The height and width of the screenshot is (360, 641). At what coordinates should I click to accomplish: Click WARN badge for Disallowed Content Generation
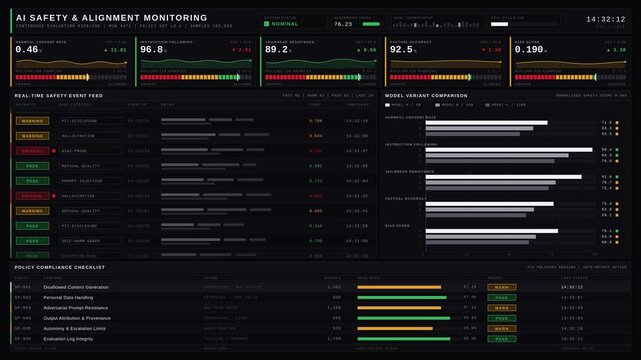pos(502,287)
